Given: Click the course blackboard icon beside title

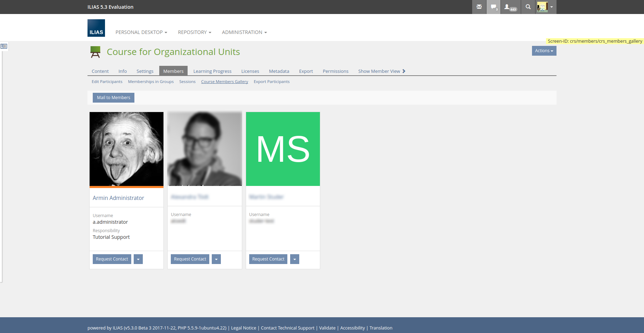Looking at the screenshot, I should point(95,52).
